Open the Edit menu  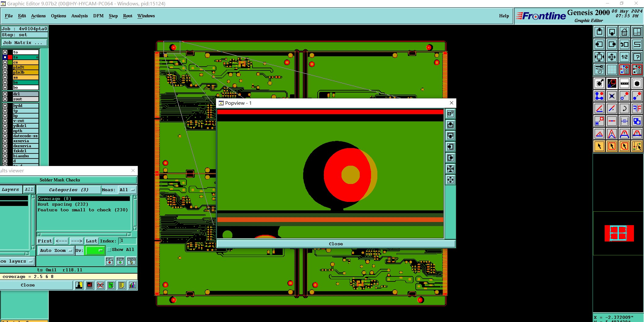(x=22, y=16)
